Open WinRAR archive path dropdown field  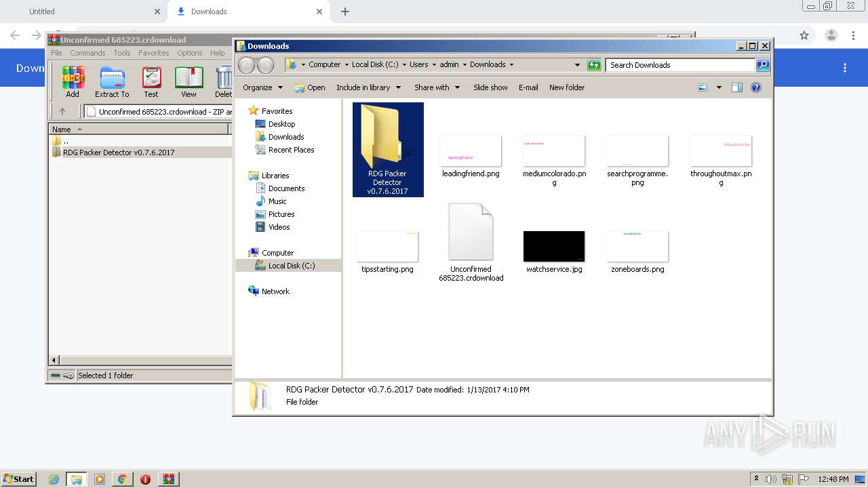click(157, 112)
